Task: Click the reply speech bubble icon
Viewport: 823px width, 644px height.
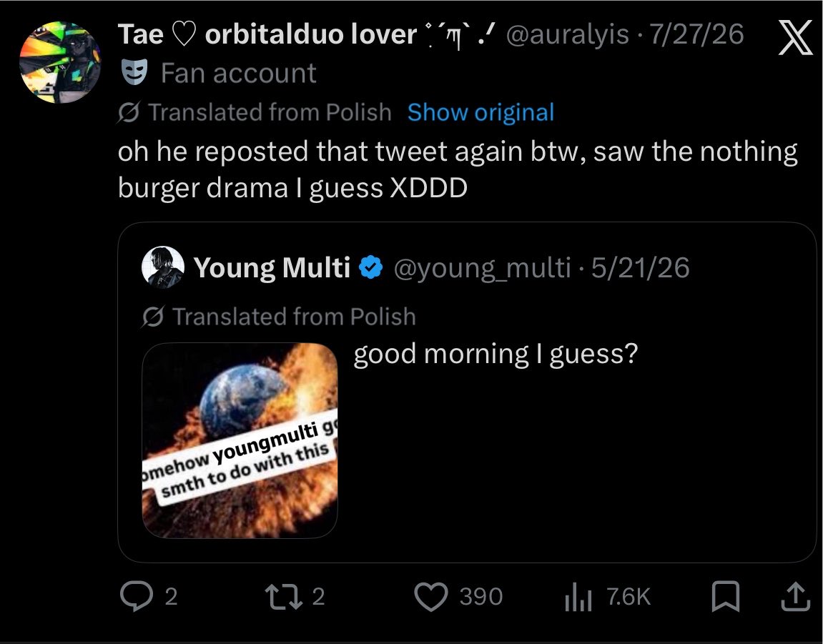Action: tap(137, 596)
